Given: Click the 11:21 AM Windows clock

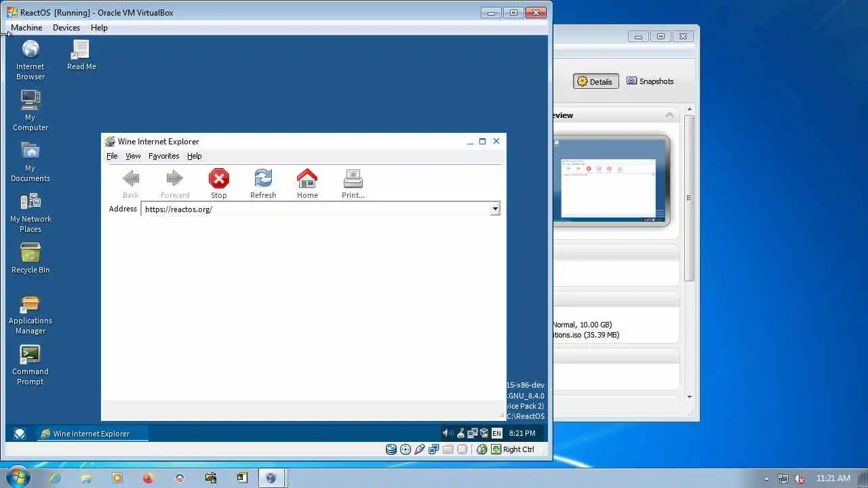Looking at the screenshot, I should [x=833, y=479].
